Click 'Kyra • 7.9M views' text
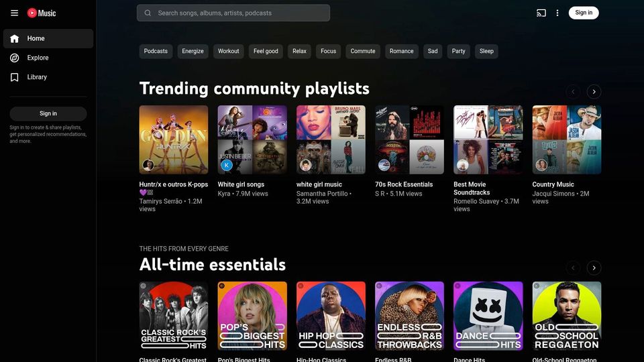644x362 pixels. pos(243,194)
